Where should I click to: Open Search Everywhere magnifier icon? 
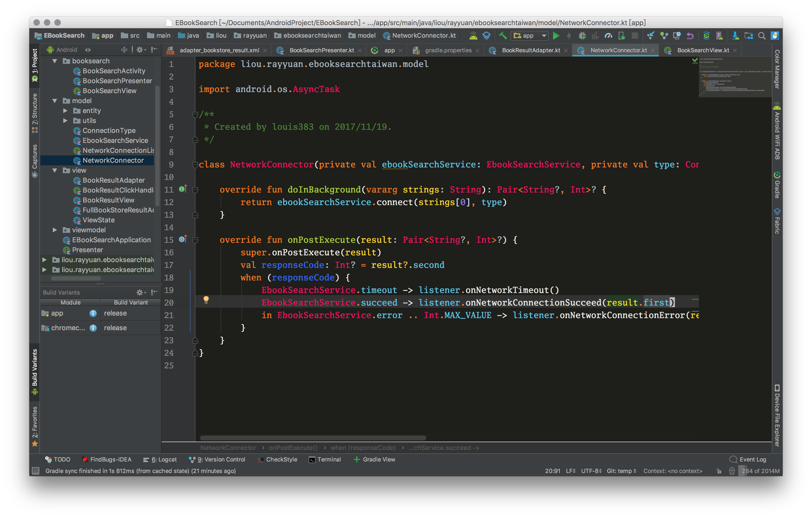pyautogui.click(x=762, y=36)
